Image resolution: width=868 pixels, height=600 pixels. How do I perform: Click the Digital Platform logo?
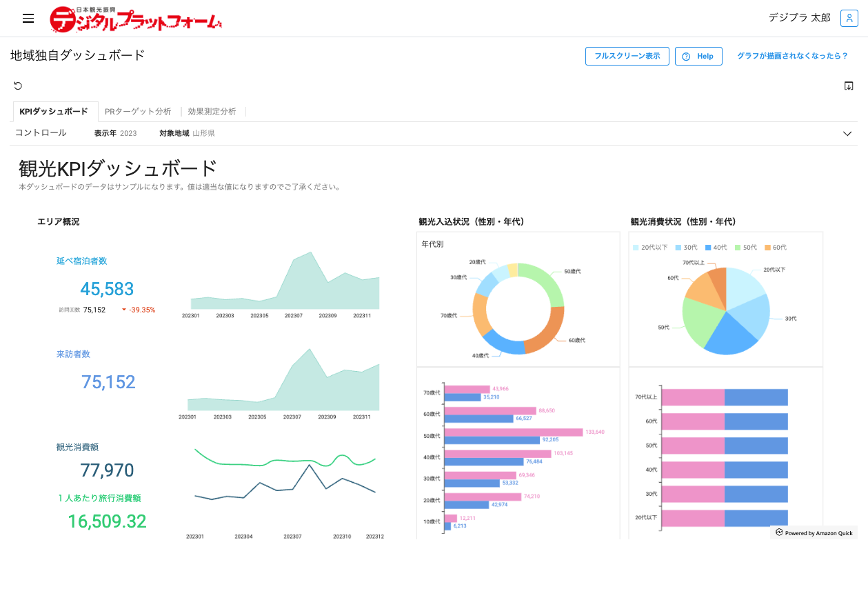(x=136, y=19)
